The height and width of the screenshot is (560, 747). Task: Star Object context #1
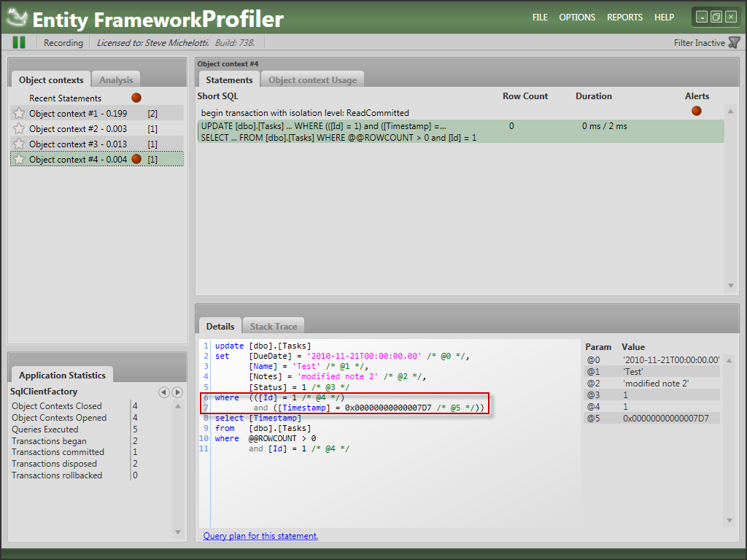click(18, 113)
